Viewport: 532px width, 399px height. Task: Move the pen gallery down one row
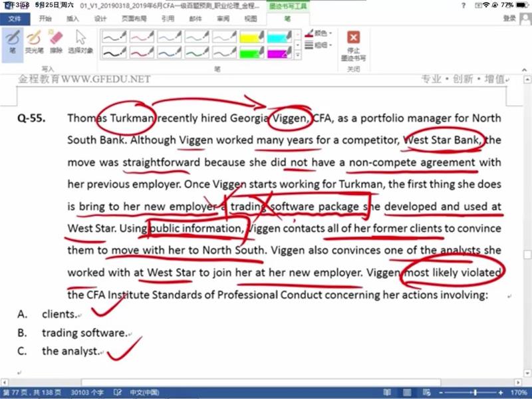click(298, 45)
